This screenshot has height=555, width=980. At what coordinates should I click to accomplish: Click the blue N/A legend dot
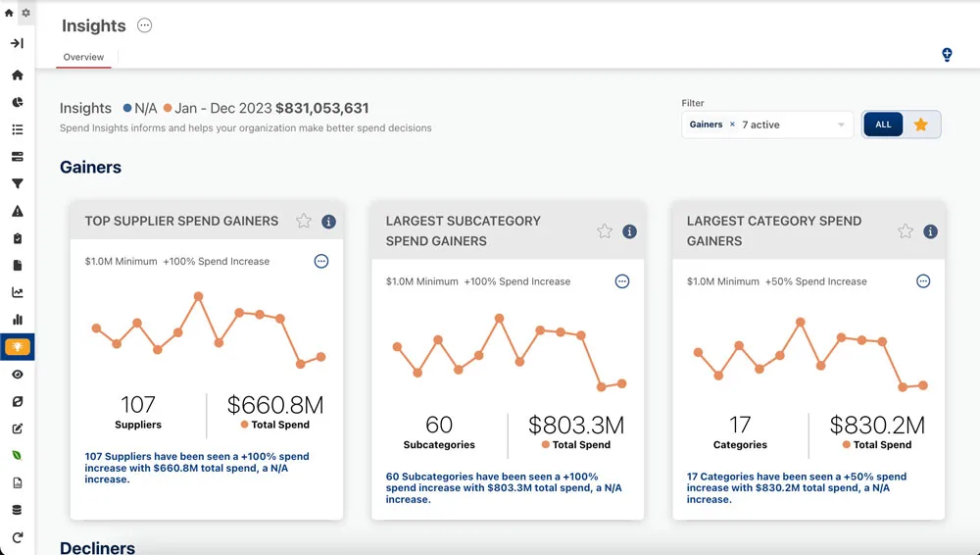[x=127, y=108]
